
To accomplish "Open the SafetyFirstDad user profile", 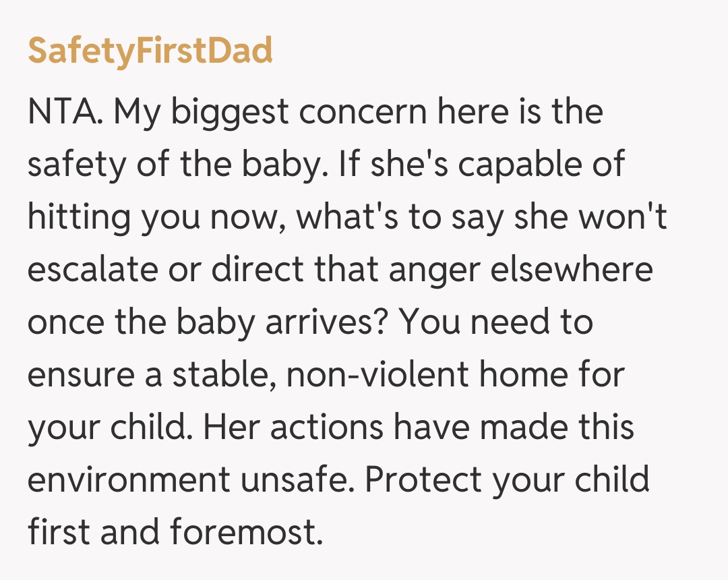I will [150, 51].
